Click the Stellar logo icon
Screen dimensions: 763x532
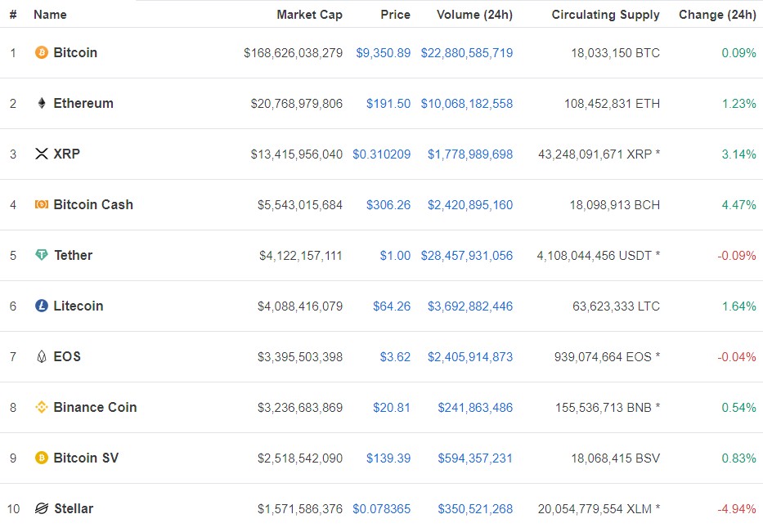[x=42, y=508]
